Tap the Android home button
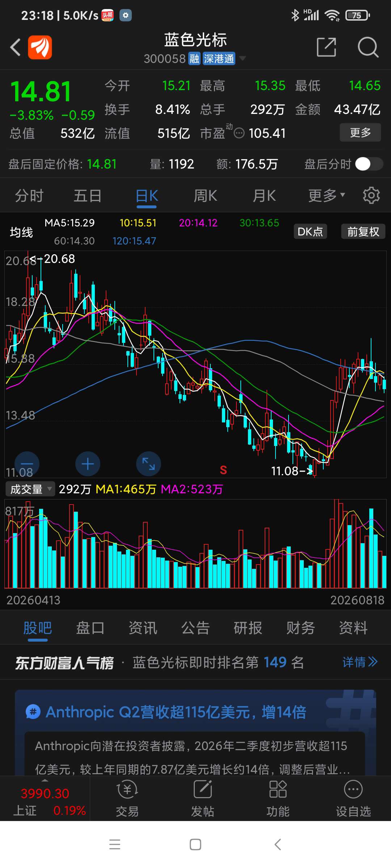The image size is (391, 868). [195, 844]
